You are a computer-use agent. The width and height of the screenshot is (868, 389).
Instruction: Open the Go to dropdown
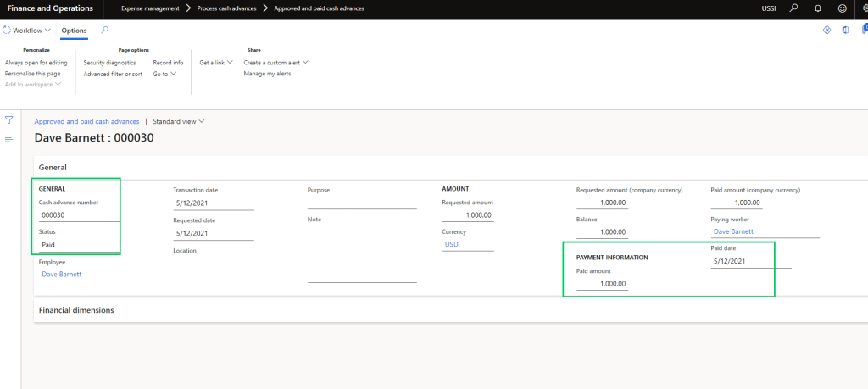click(x=164, y=74)
